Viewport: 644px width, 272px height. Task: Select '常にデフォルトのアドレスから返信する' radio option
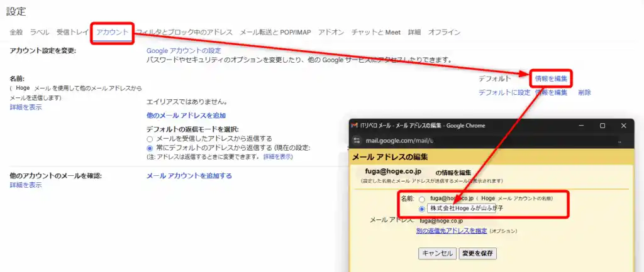tap(150, 148)
